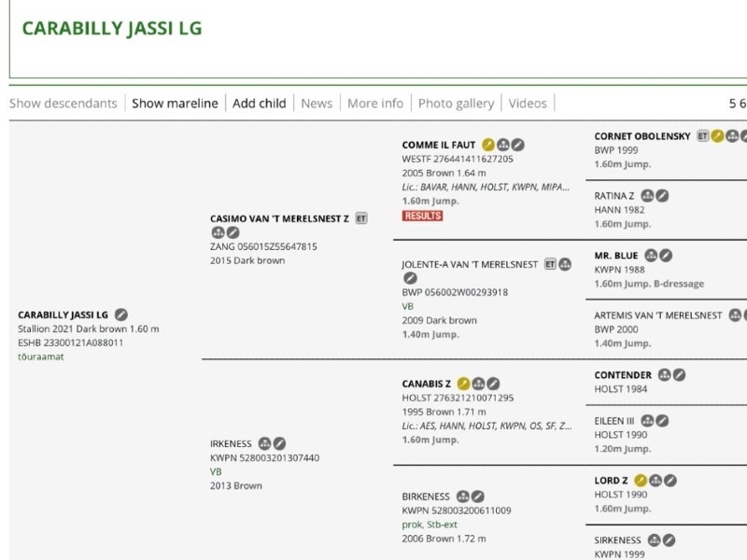Open the edit pencil next to Ratina Z
This screenshot has height=560, width=747.
(662, 197)
